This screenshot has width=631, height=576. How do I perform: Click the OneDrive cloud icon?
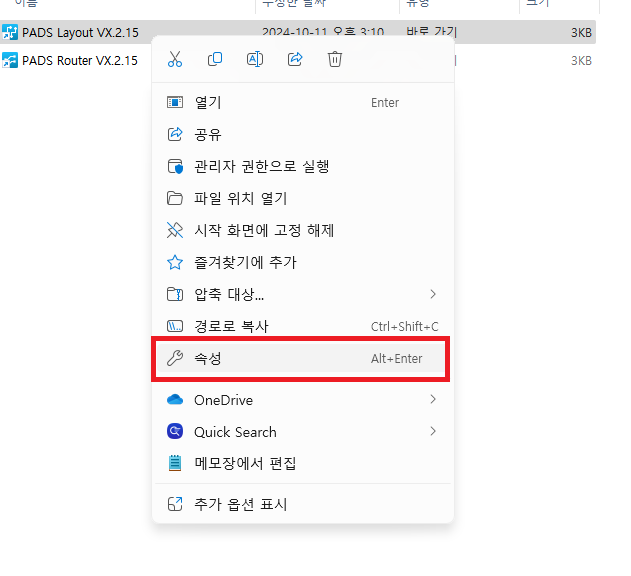[x=175, y=400]
